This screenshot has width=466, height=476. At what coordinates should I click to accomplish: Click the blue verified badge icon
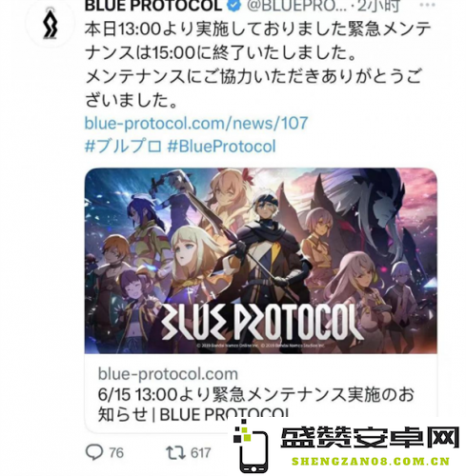coord(234,6)
